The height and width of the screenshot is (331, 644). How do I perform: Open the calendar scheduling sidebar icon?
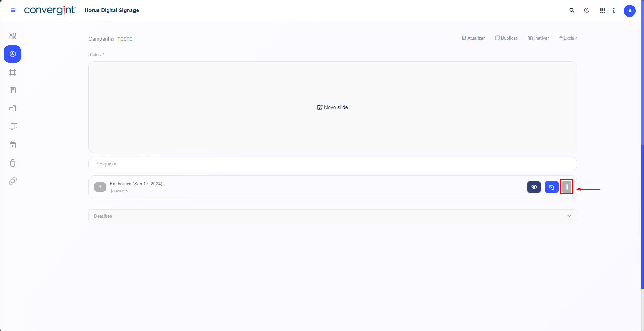pyautogui.click(x=13, y=145)
